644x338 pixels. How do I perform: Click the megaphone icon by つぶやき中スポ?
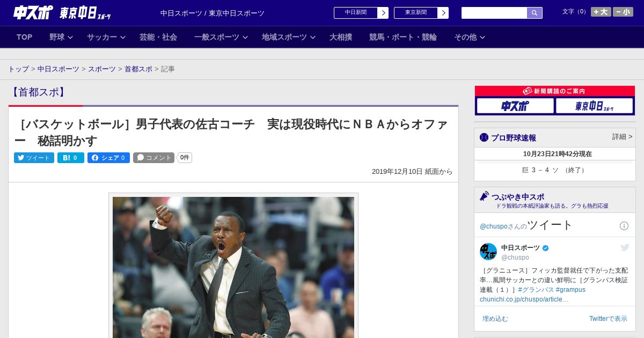click(484, 196)
